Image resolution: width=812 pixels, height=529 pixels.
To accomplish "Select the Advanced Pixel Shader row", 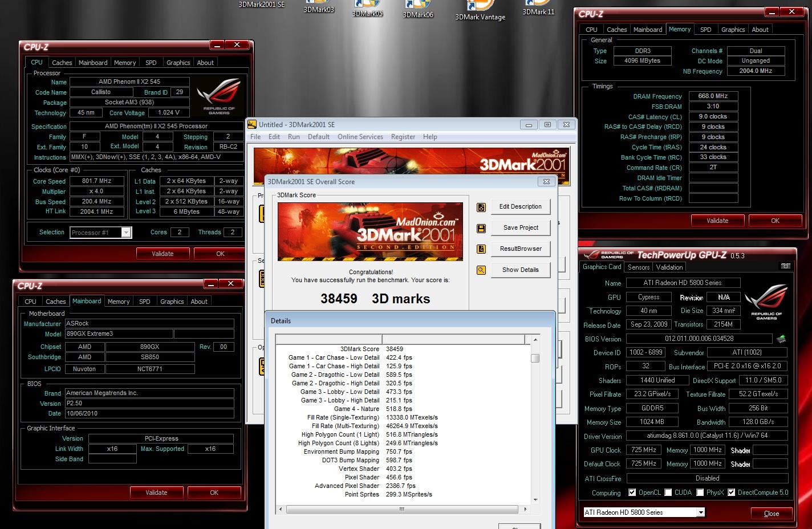I will click(403, 486).
